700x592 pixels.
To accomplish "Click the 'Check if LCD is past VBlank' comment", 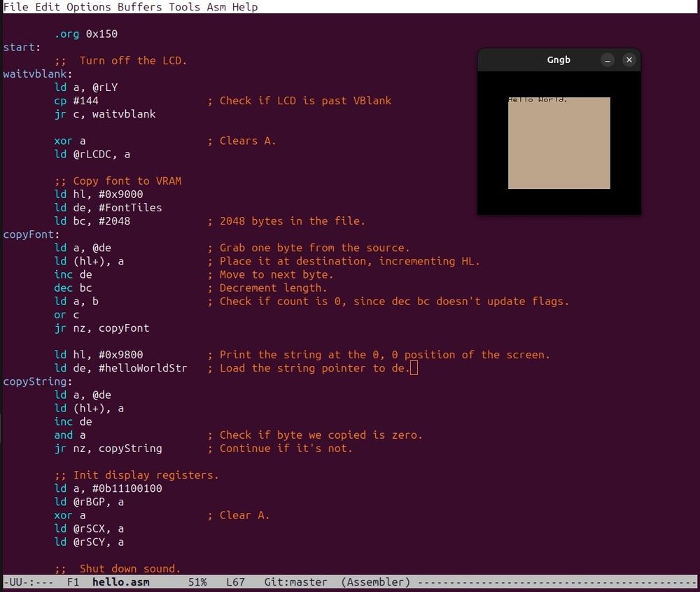I will 299,101.
